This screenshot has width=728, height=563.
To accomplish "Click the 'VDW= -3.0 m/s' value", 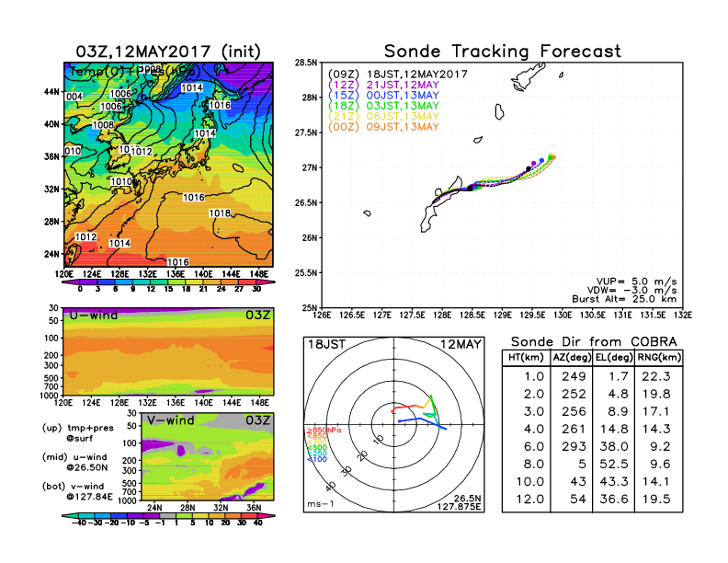I will click(631, 291).
